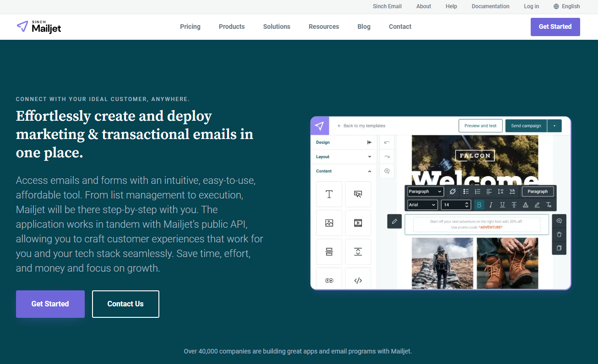
Task: Click Back to my templates
Action: pyautogui.click(x=361, y=126)
